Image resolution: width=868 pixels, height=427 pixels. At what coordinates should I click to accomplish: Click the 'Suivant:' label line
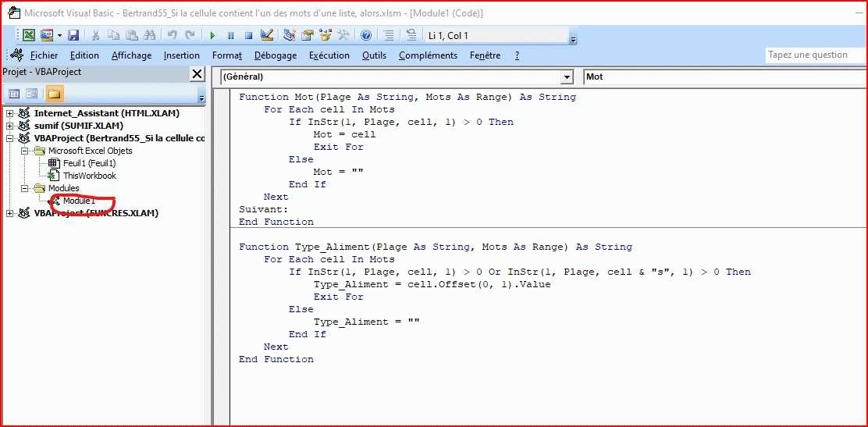[x=264, y=209]
